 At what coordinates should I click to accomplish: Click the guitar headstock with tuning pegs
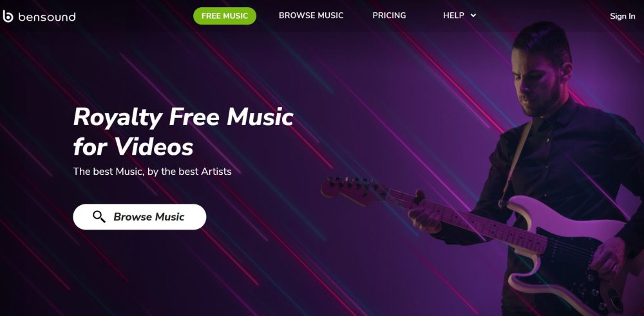tap(352, 190)
